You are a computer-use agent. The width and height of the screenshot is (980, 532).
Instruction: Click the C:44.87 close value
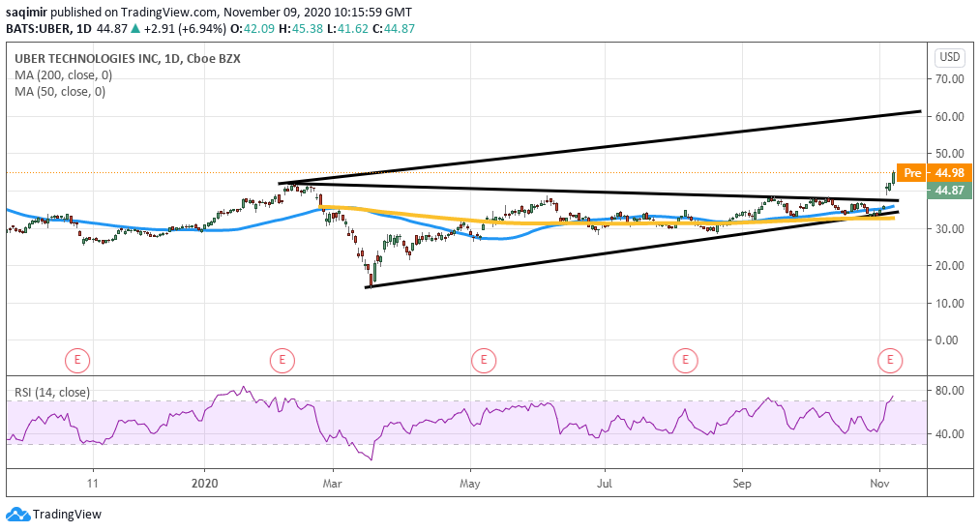pyautogui.click(x=393, y=29)
